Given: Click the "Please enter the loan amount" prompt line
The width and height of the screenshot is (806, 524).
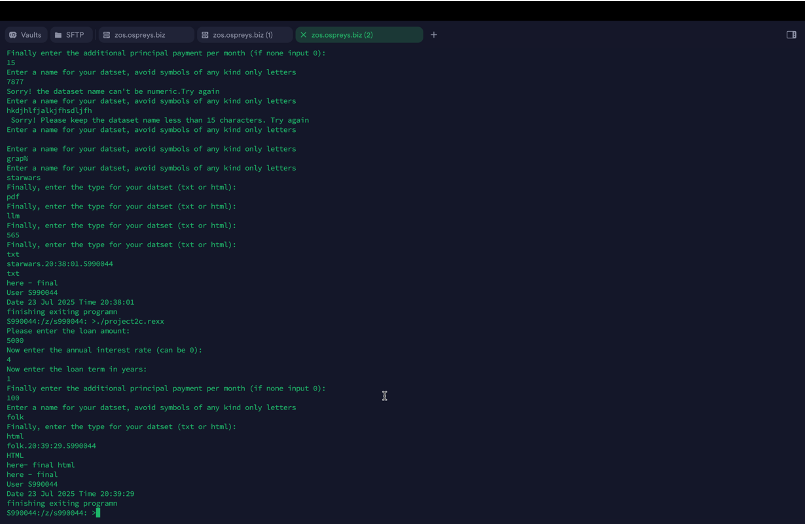Looking at the screenshot, I should pos(67,331).
